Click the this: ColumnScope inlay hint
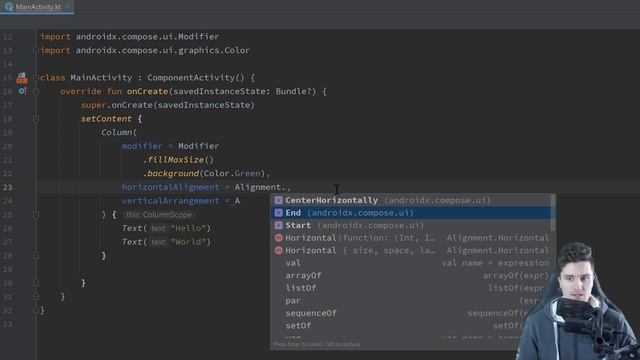Viewport: 640px width, 360px height. pyautogui.click(x=158, y=215)
